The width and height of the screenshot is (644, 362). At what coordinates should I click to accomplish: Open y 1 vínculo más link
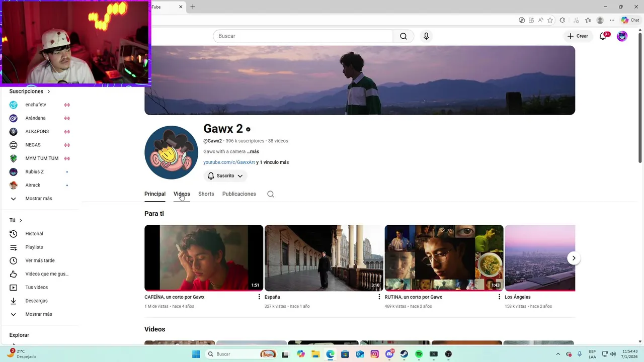point(273,162)
